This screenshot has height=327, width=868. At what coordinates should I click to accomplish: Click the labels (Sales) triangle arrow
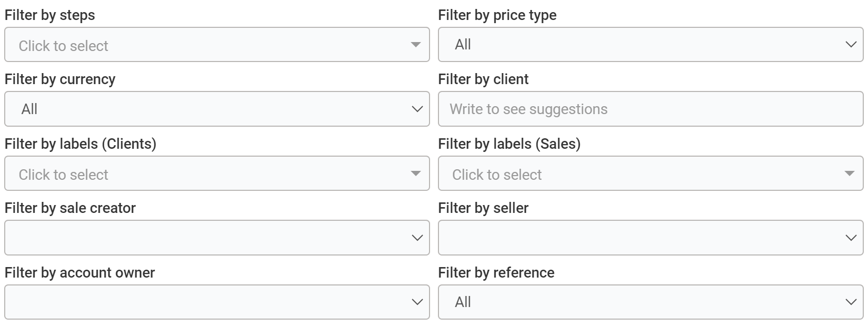pos(849,173)
